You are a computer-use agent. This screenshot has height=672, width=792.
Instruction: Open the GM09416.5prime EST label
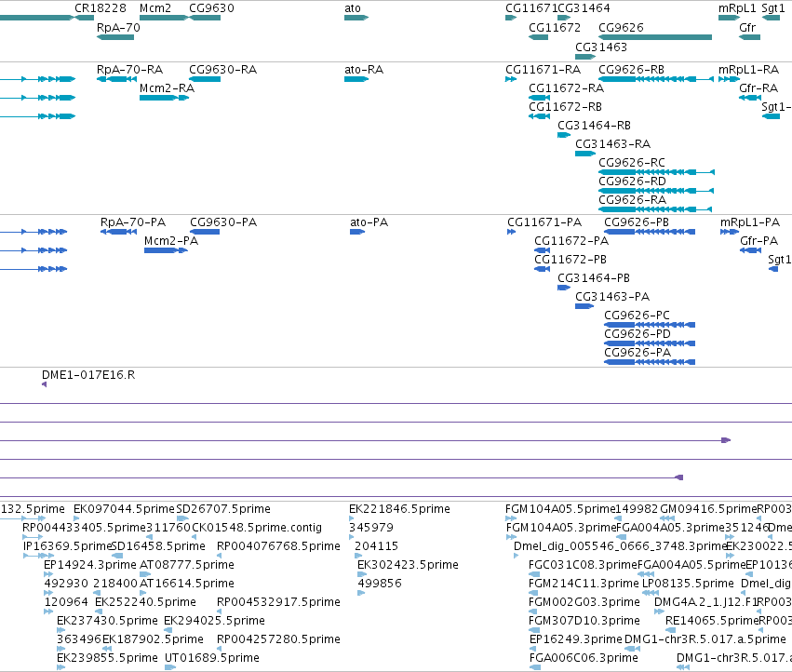click(x=708, y=509)
